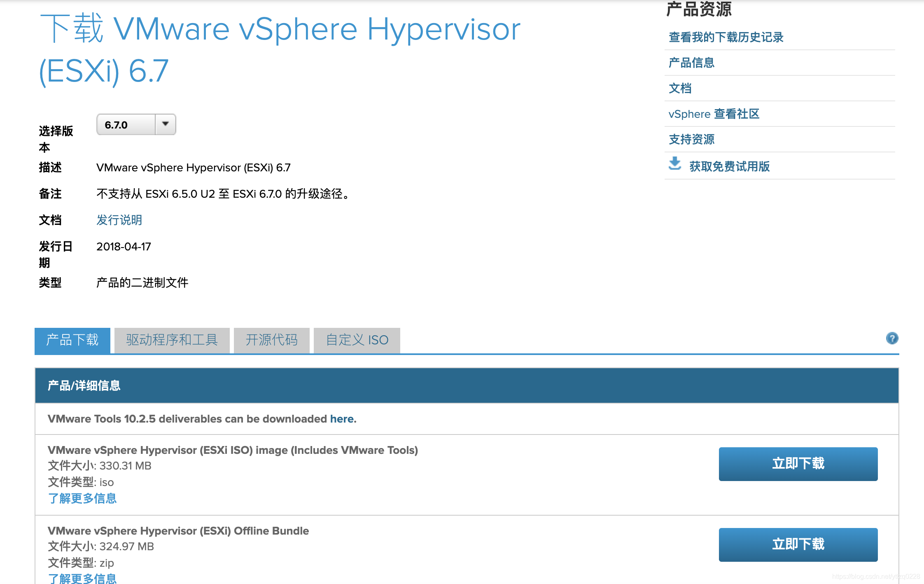Click 立即下载 for the Offline Bundle
924x584 pixels.
tap(798, 544)
